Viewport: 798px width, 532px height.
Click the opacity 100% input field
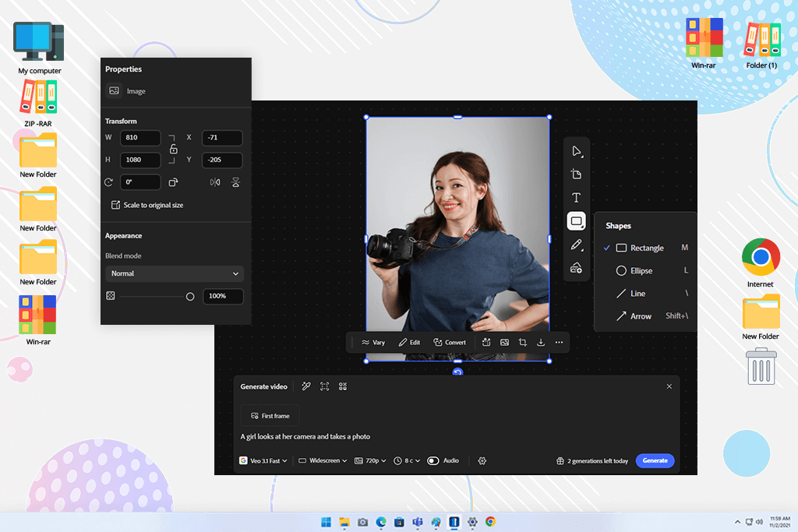point(223,296)
